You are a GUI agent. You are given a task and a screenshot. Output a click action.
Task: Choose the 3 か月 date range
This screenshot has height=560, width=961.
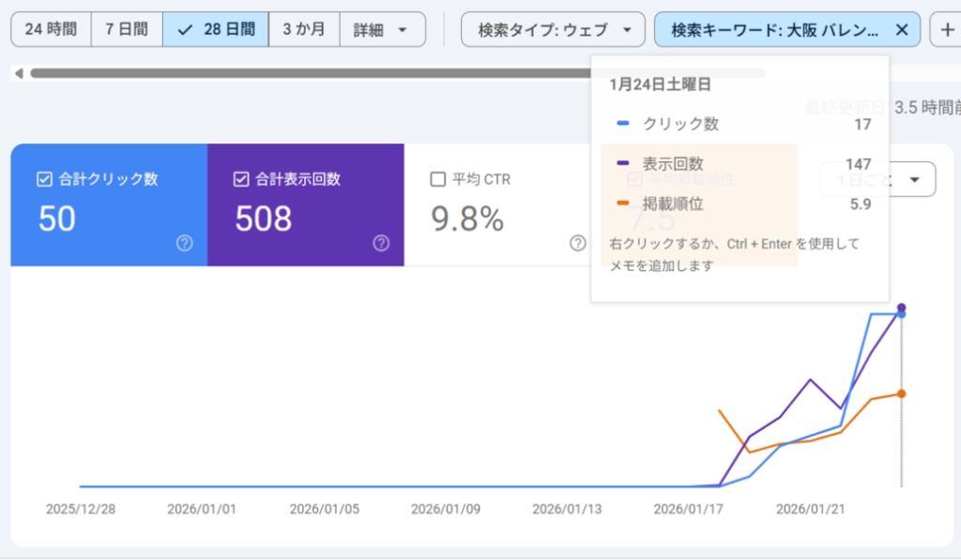point(304,30)
